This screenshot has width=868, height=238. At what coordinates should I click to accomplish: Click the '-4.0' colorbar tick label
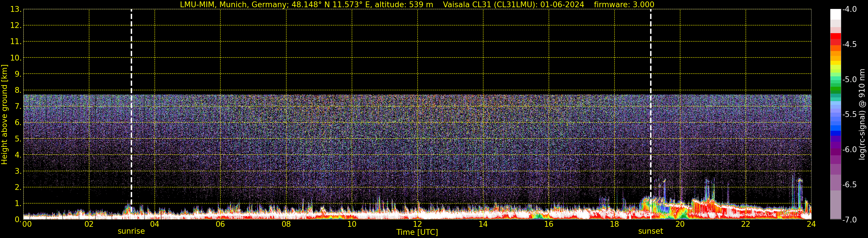pos(850,10)
